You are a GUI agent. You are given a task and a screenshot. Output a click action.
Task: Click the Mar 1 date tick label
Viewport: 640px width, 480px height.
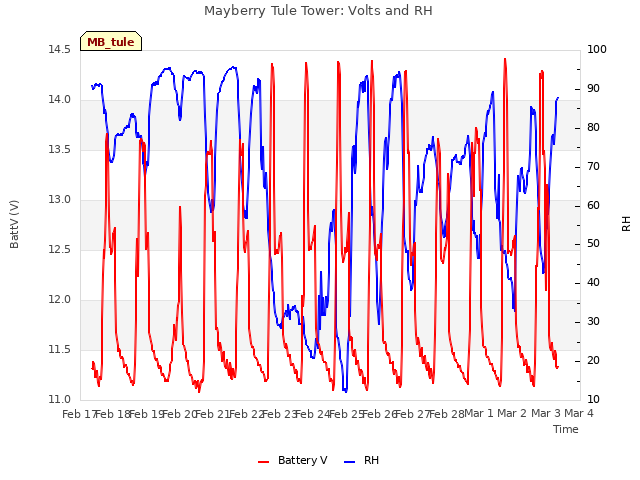click(479, 413)
